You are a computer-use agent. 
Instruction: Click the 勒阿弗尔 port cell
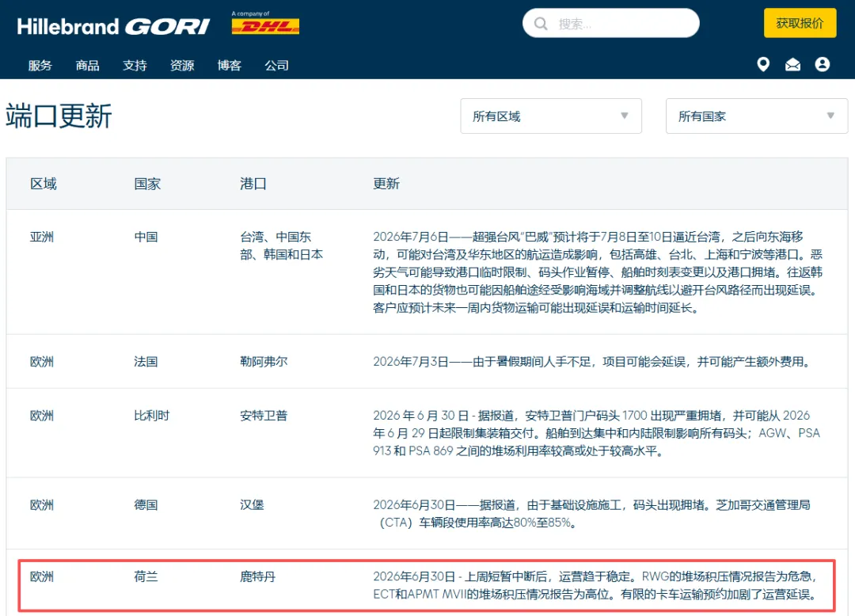coord(264,362)
